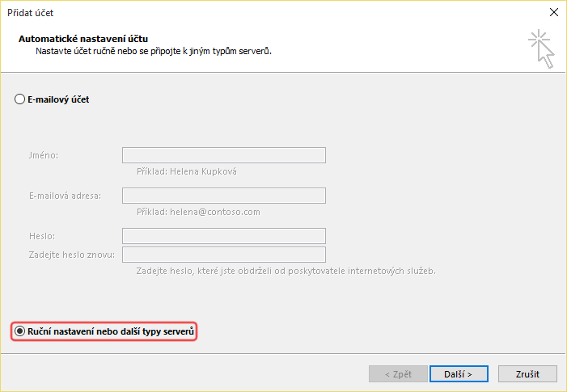Focus the E-mailová adresa input field
The image size is (567, 392).
tap(223, 196)
